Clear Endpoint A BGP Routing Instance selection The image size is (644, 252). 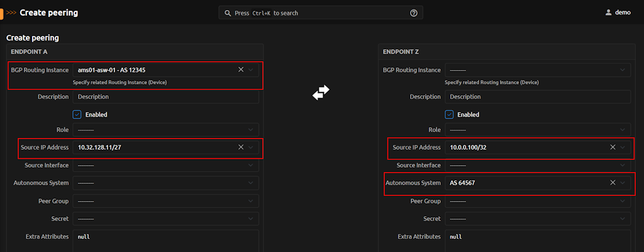pyautogui.click(x=241, y=69)
